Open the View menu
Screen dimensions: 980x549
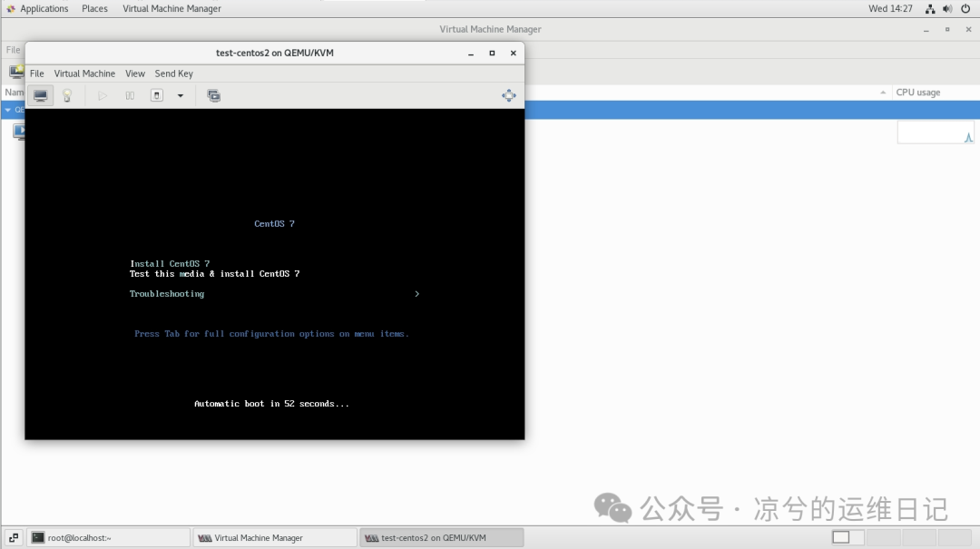[135, 74]
